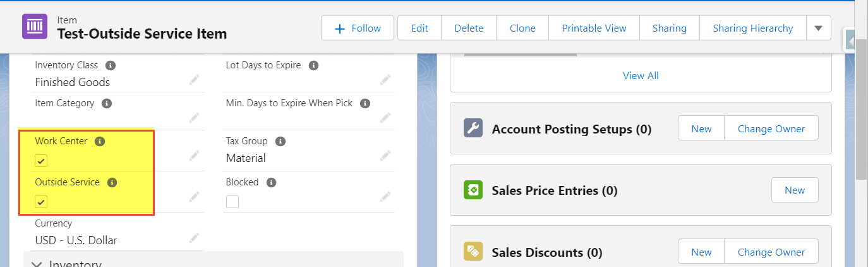Click the Account Posting Setups wrench icon

coord(473,128)
